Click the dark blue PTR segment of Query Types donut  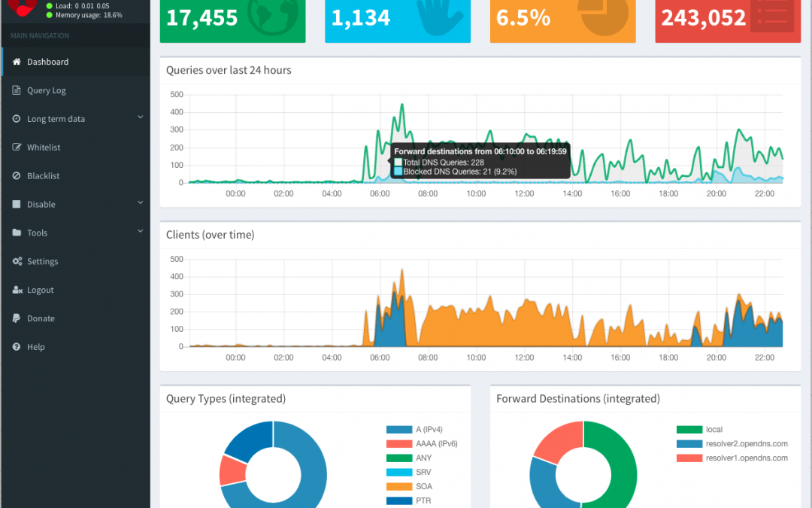[x=253, y=439]
